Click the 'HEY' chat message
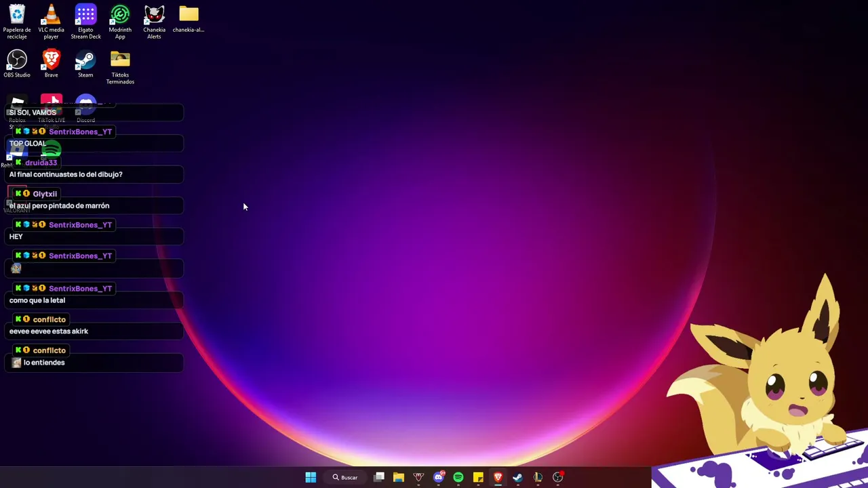This screenshot has width=868, height=488. [x=16, y=237]
